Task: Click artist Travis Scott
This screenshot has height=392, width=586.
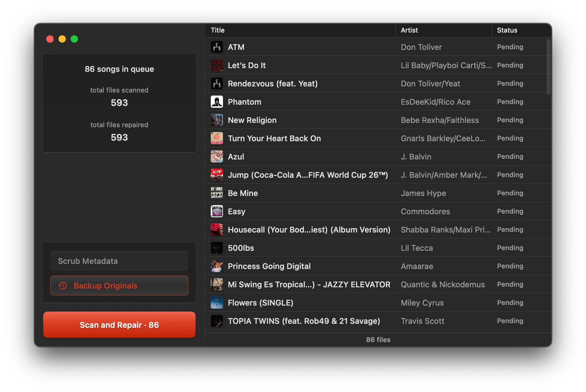Action: (x=422, y=321)
